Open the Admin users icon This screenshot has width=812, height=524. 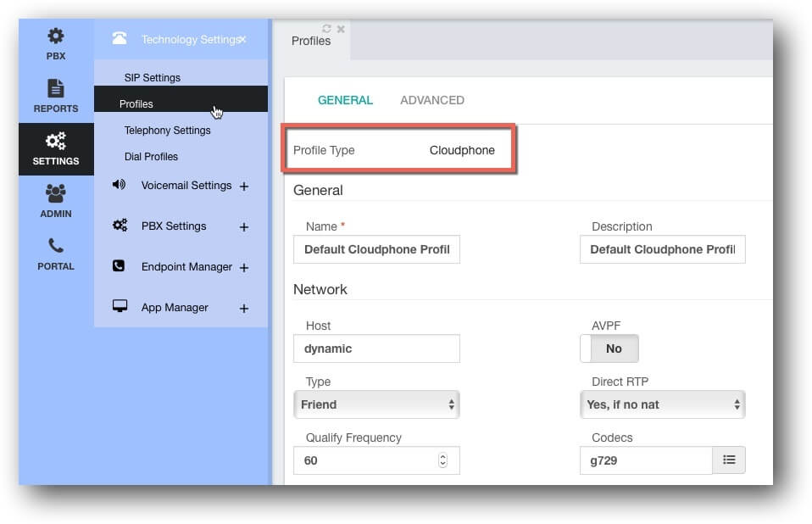click(56, 193)
